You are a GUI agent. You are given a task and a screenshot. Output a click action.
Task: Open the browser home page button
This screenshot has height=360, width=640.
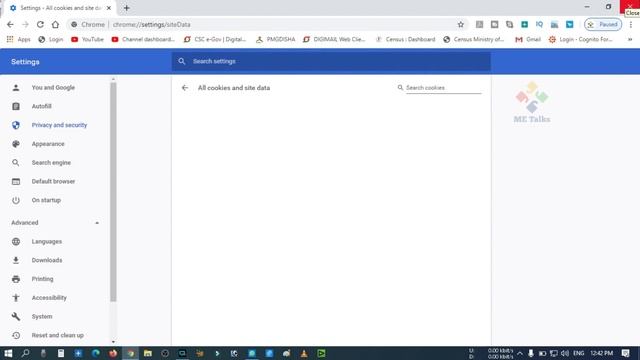(55, 24)
